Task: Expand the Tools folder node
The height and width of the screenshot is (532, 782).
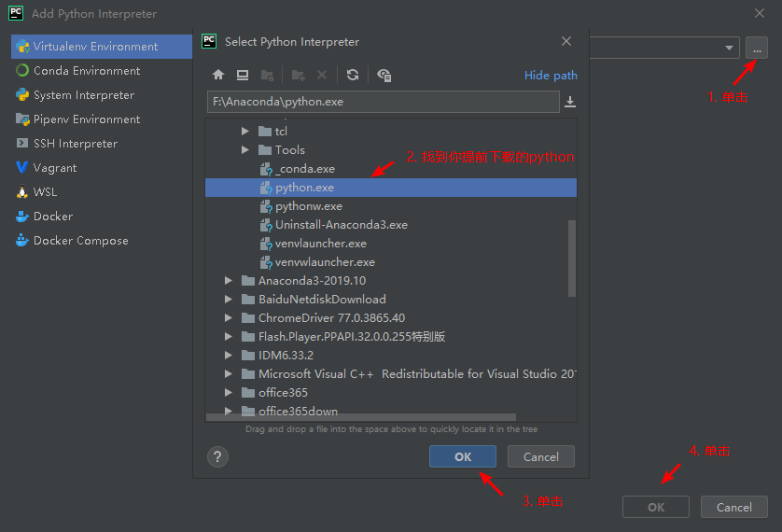Action: click(245, 150)
